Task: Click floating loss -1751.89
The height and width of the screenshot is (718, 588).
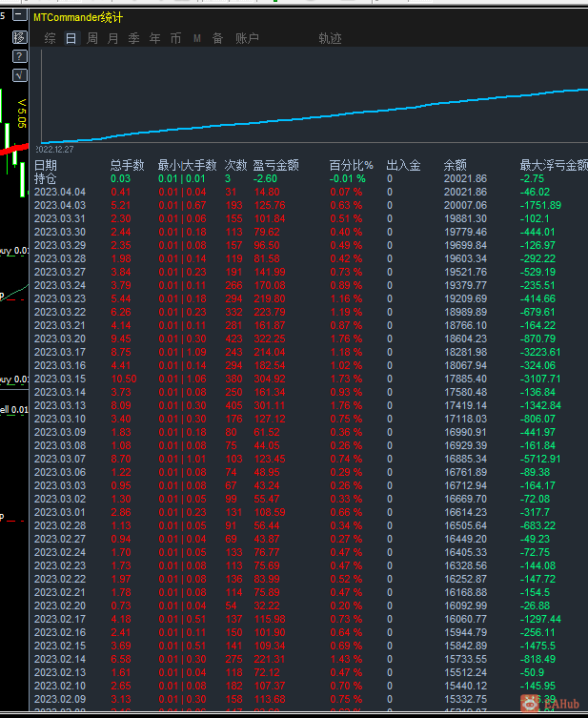Action: [540, 205]
